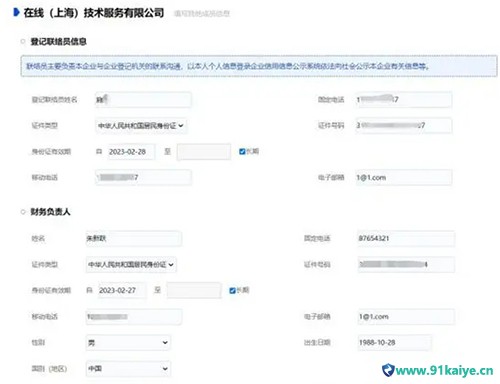Open liaison 证件类型 dropdown
The height and width of the screenshot is (384, 500).
tap(141, 126)
